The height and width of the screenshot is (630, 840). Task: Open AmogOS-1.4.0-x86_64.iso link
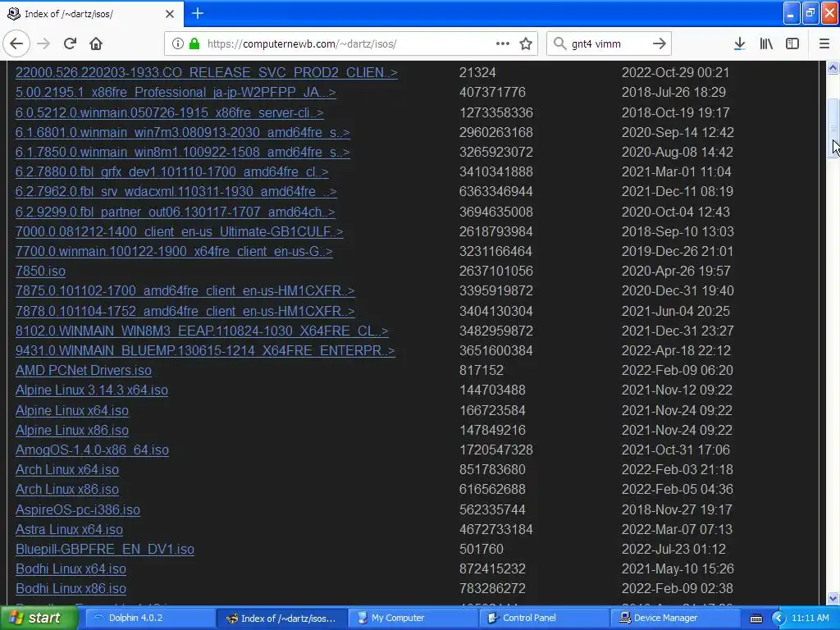[x=92, y=450]
